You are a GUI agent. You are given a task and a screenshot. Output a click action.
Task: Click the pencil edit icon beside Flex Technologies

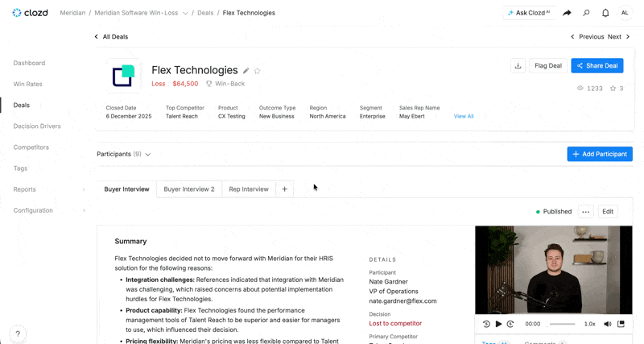point(246,71)
